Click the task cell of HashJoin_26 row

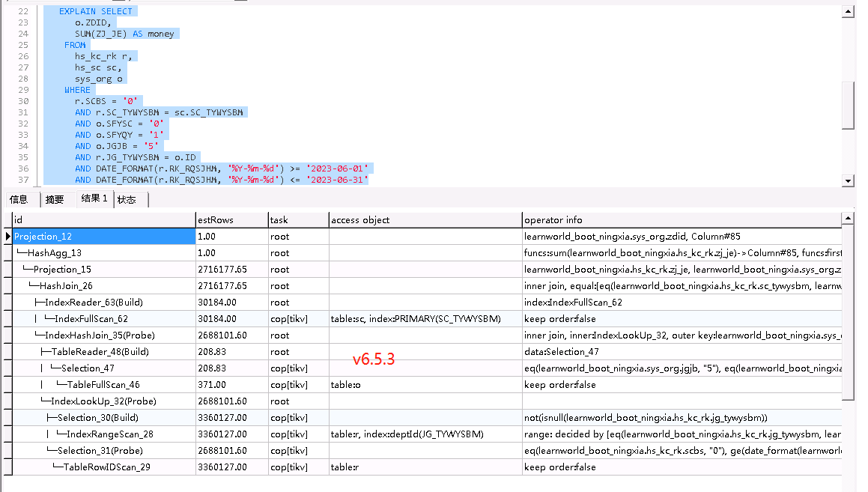coord(298,286)
